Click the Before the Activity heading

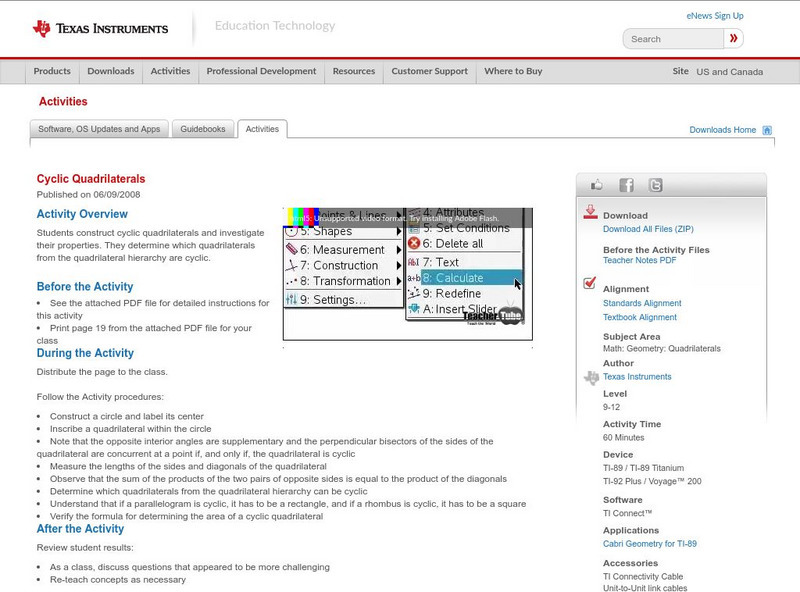point(85,286)
